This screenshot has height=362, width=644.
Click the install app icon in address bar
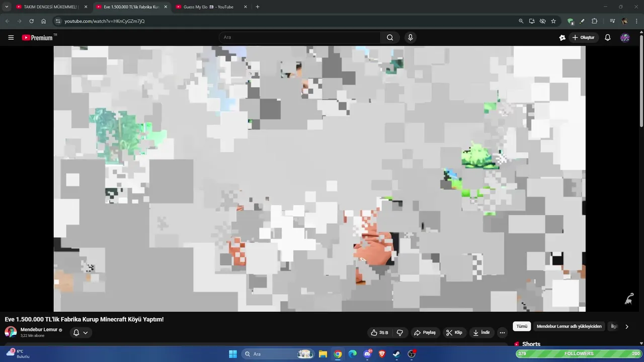532,21
